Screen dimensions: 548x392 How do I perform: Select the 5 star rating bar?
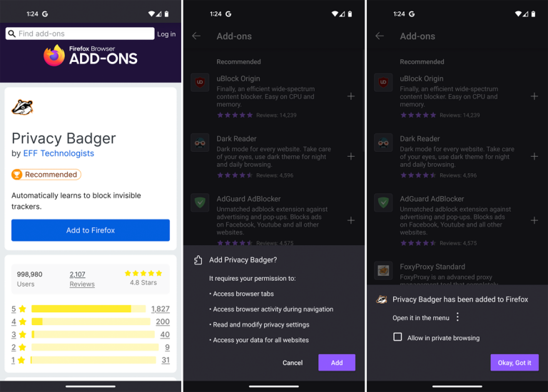[x=88, y=309]
